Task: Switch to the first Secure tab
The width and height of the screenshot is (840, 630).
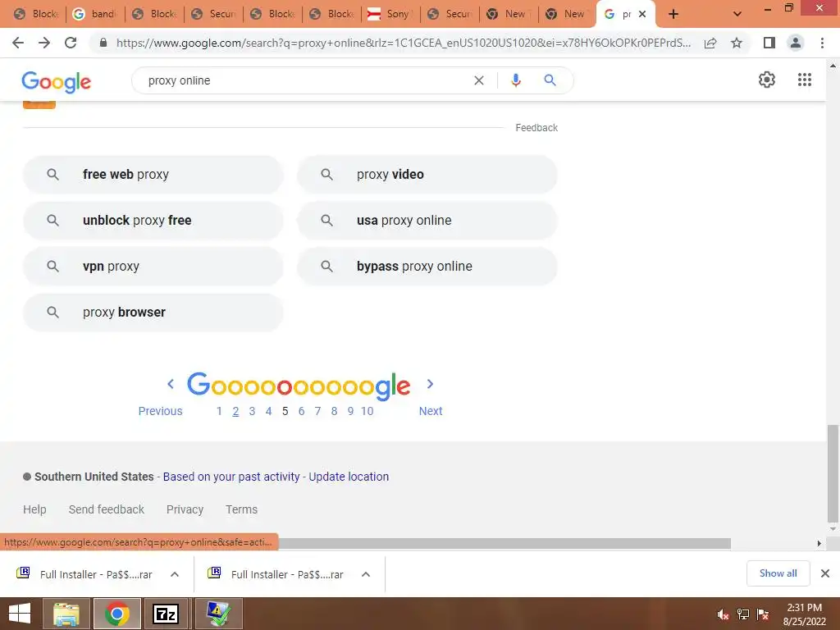Action: coord(213,14)
